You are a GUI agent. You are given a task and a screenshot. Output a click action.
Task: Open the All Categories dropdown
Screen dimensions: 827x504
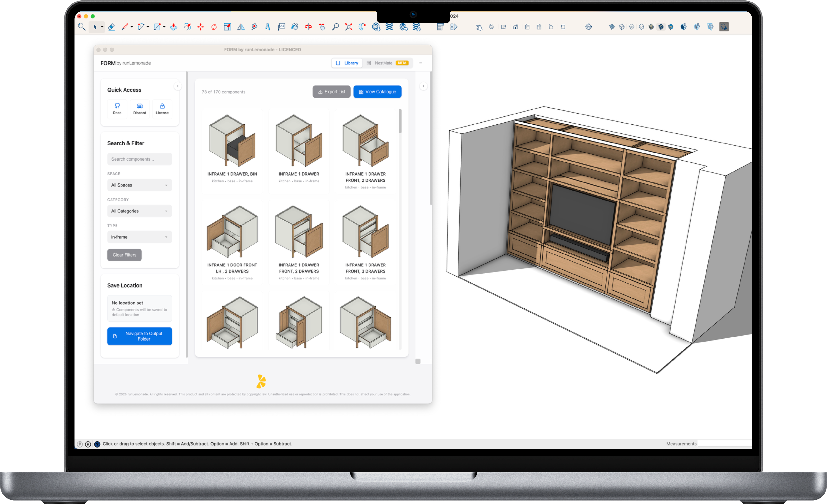(x=140, y=211)
